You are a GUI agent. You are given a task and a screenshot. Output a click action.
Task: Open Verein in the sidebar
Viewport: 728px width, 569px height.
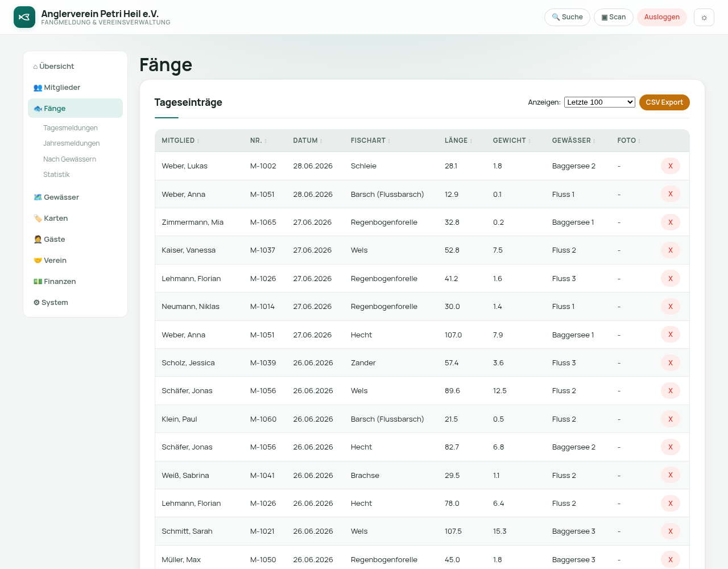point(75,261)
